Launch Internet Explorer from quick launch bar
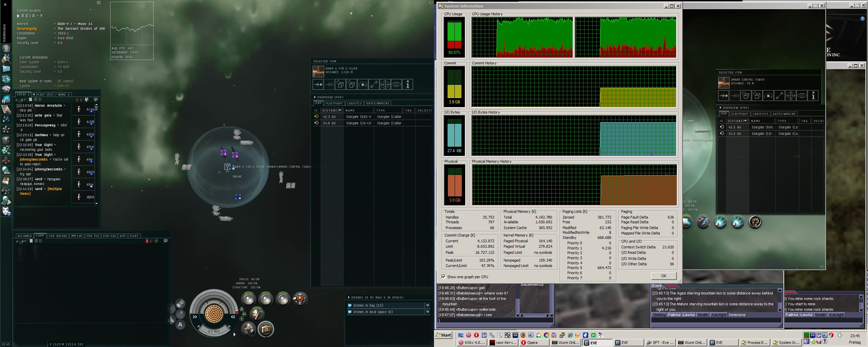Image resolution: width=868 pixels, height=347 pixels. 570,335
